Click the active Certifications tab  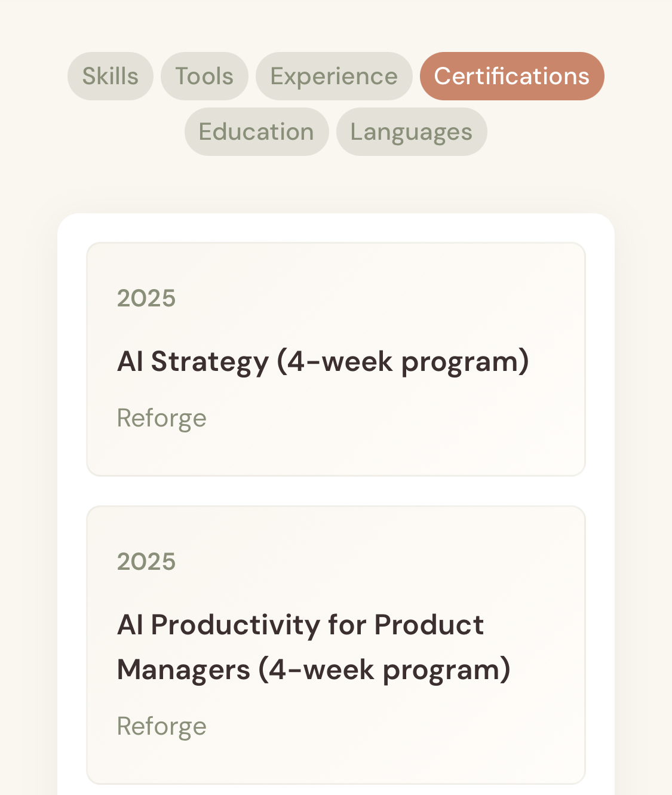point(512,76)
